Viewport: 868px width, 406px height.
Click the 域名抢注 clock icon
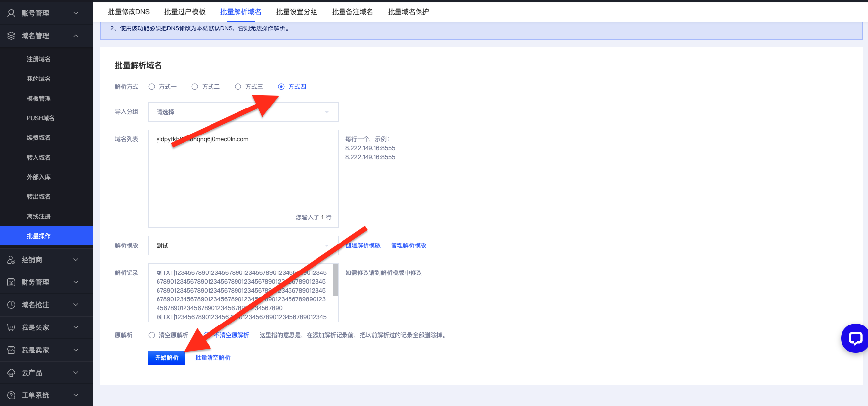[11, 305]
